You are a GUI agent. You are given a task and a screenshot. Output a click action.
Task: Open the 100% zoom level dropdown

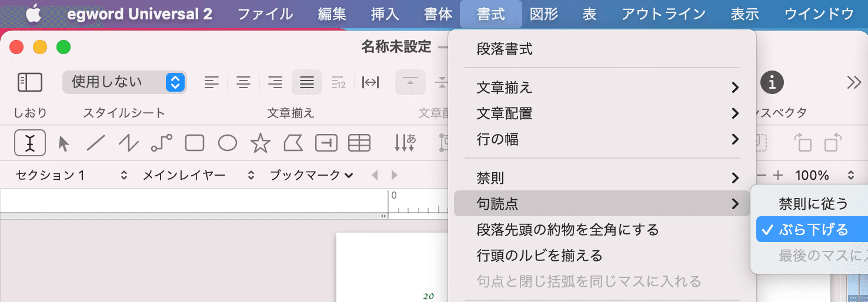[824, 175]
